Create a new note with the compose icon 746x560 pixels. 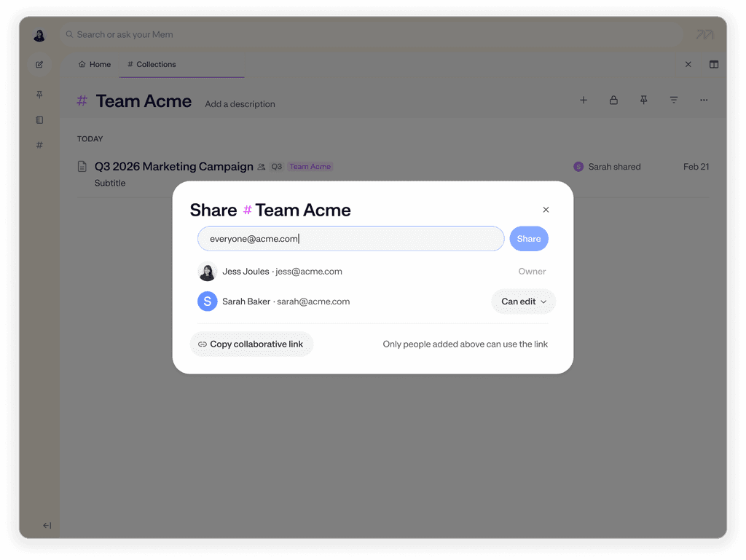(x=39, y=64)
